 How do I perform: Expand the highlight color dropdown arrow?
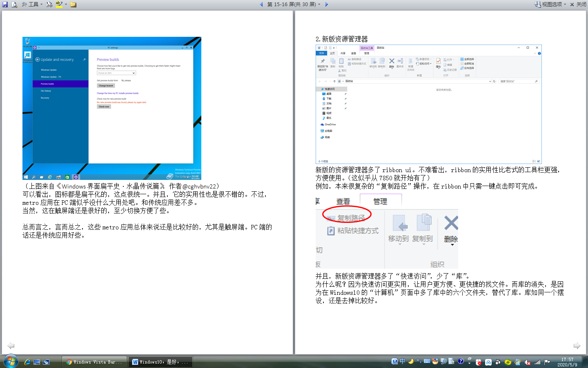coord(66,4)
